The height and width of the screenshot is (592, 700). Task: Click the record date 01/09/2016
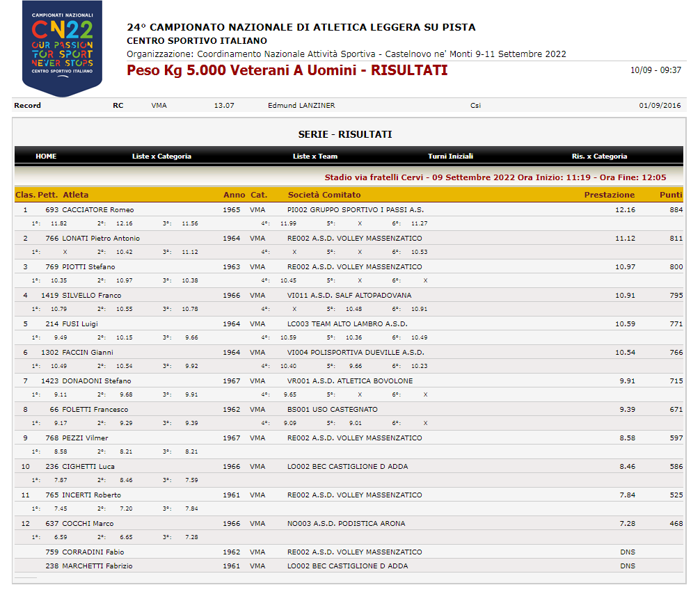(660, 106)
